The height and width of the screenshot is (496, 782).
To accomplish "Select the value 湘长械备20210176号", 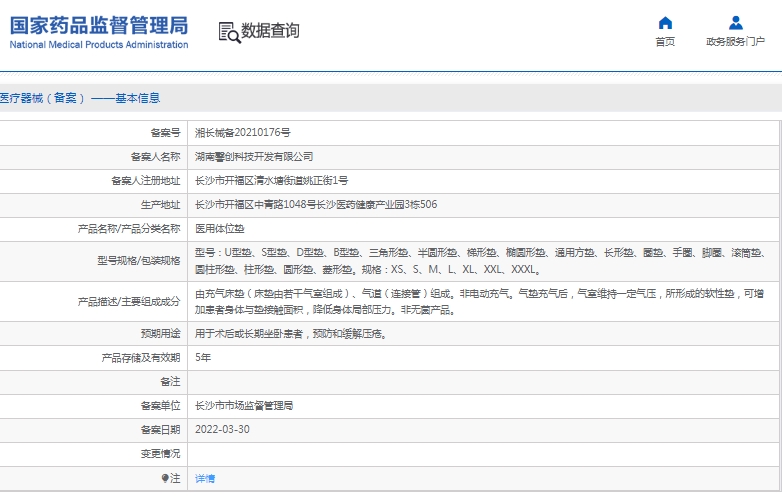I will click(242, 133).
